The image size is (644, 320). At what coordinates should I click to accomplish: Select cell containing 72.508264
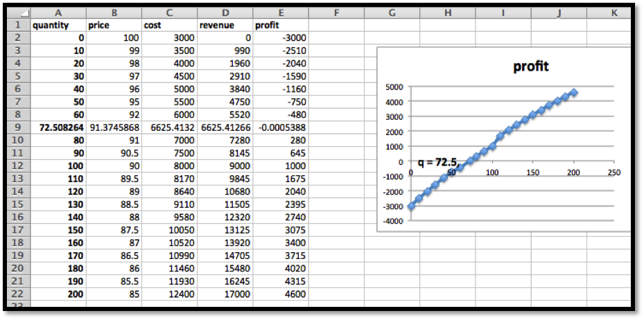[58, 127]
